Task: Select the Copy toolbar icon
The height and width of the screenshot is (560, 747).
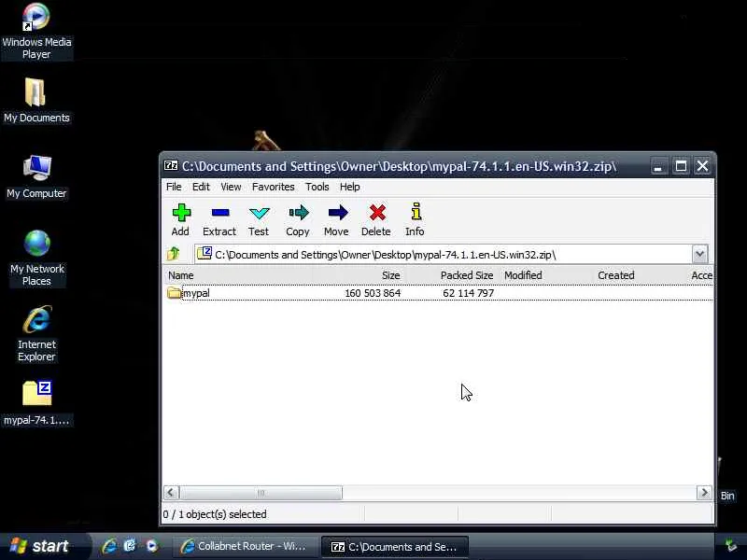Action: pyautogui.click(x=299, y=213)
